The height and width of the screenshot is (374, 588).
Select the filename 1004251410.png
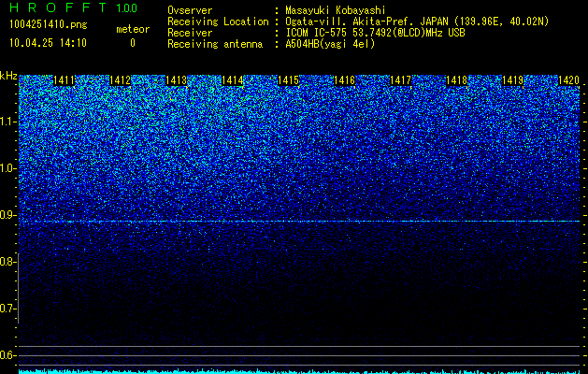pyautogui.click(x=49, y=25)
